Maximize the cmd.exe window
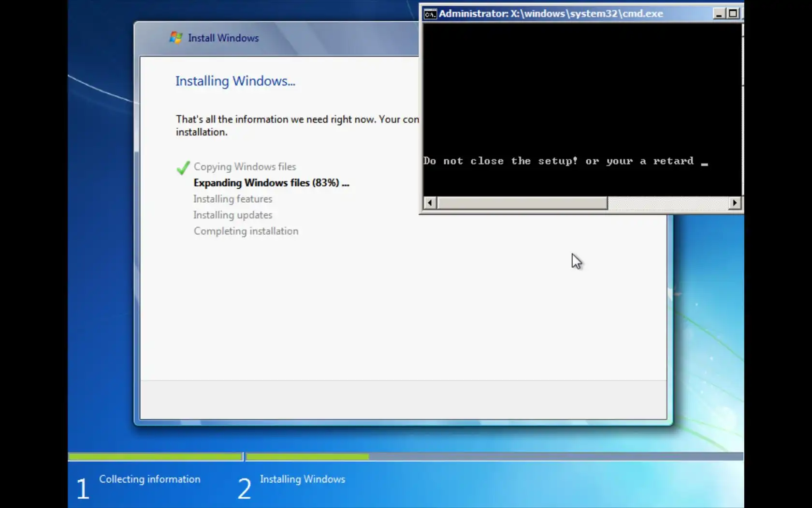812x508 pixels. tap(733, 14)
